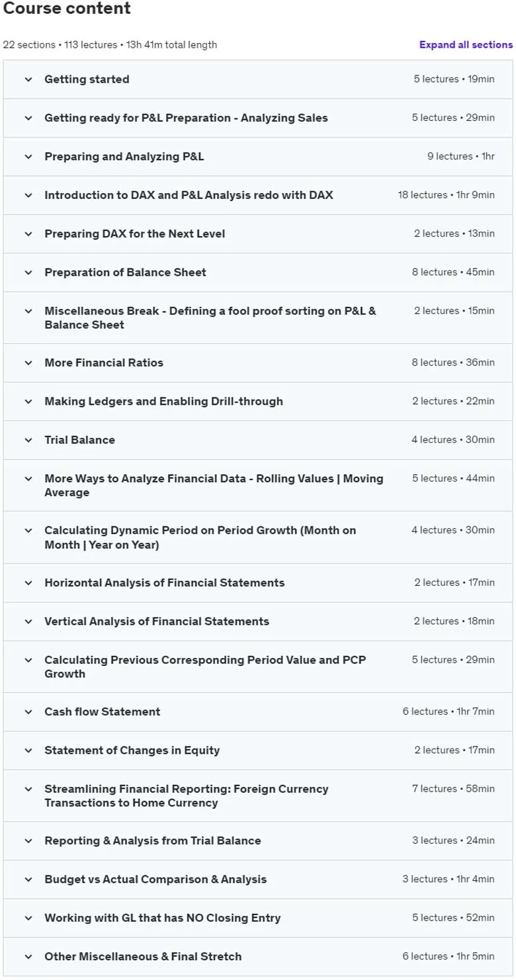
Task: Expand Making Ledgers and Enabling Drill-through
Action: pyautogui.click(x=258, y=401)
